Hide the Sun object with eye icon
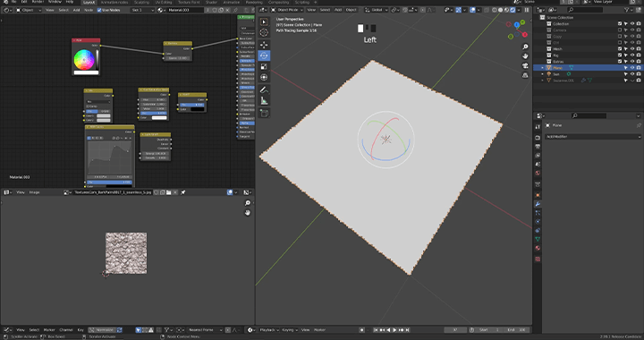The height and width of the screenshot is (340, 644). point(632,74)
